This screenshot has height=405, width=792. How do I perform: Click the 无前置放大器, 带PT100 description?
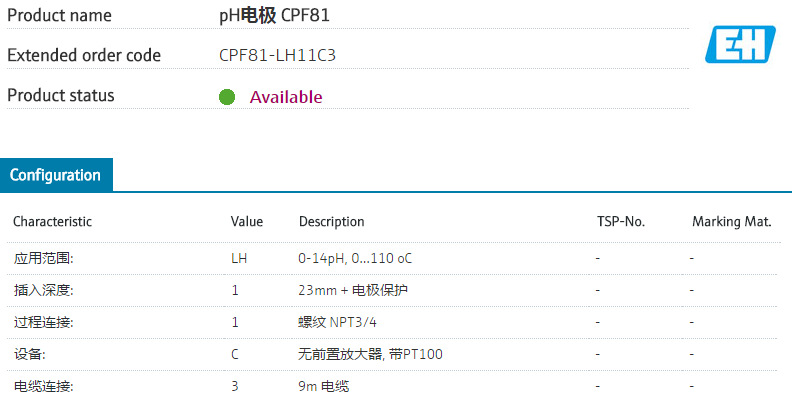370,354
